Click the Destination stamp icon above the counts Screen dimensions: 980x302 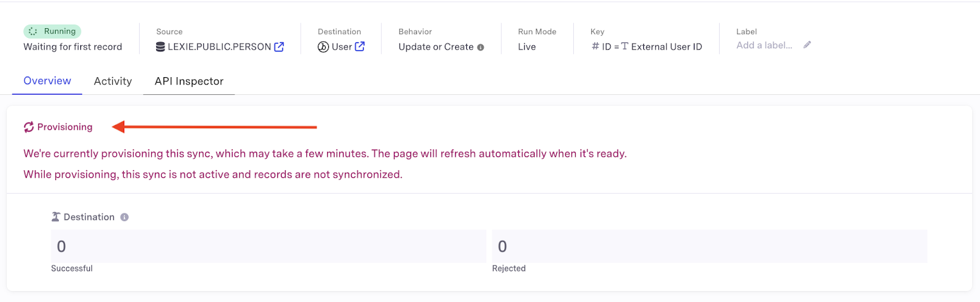click(56, 217)
